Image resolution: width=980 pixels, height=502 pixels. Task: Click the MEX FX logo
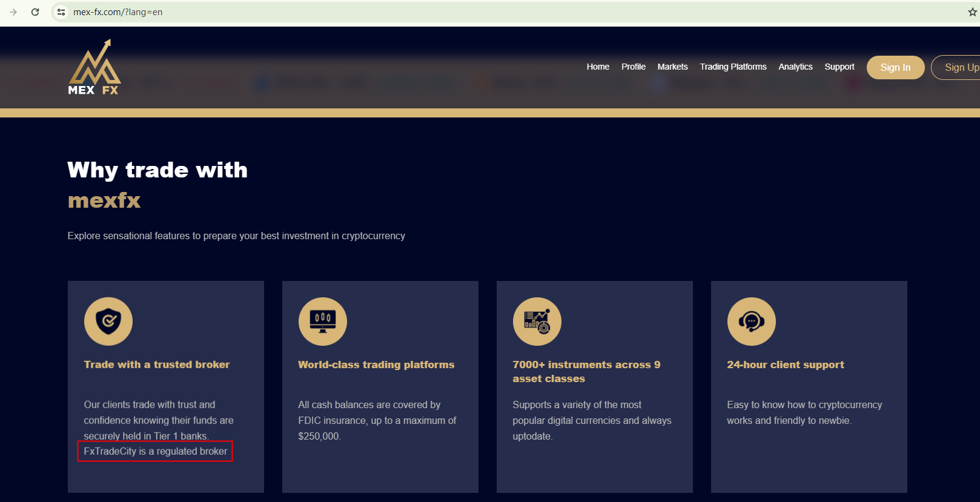[x=94, y=67]
